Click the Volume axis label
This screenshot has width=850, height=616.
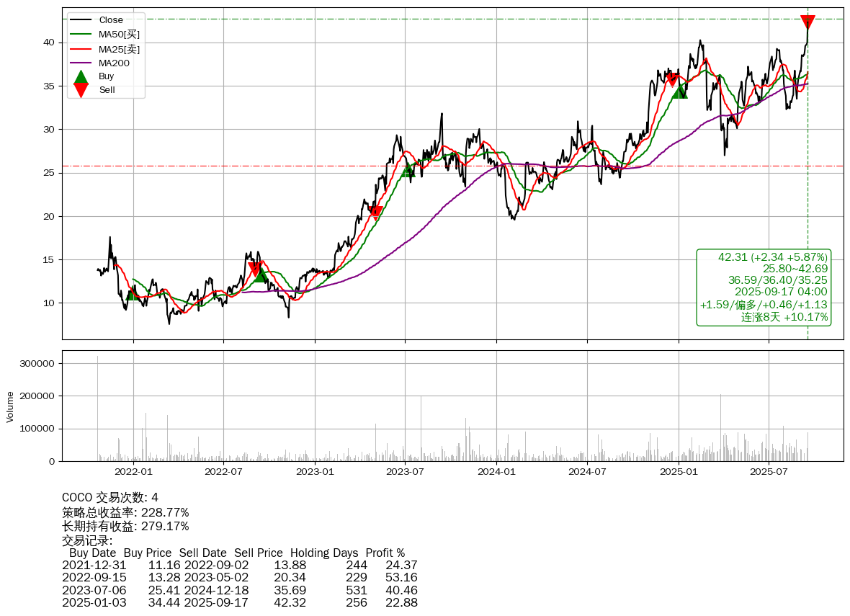pos(10,406)
